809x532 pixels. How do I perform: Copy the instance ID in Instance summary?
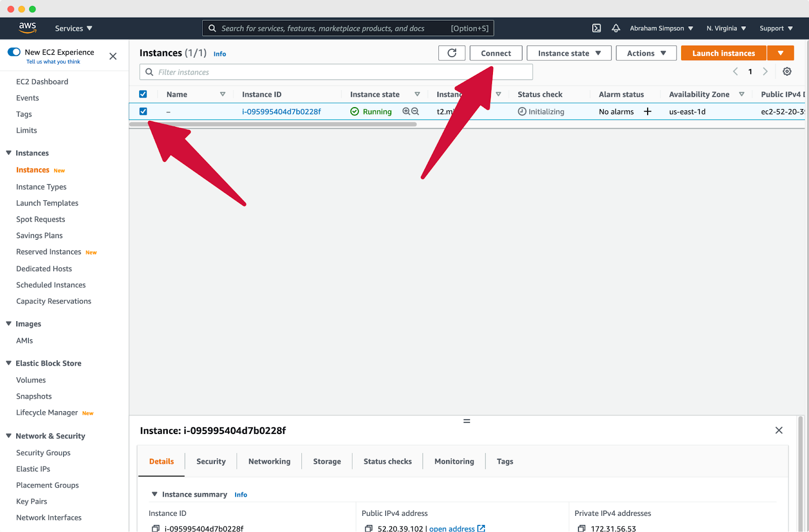click(155, 528)
